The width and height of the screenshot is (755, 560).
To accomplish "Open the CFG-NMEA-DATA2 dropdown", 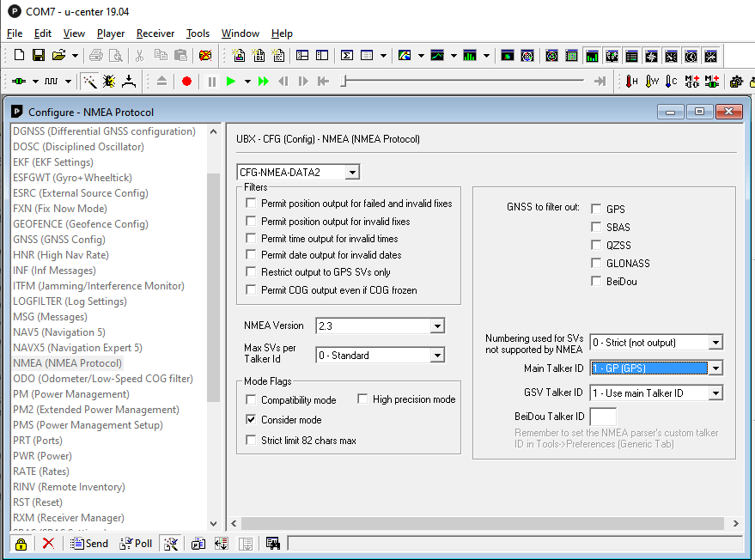I will tap(352, 173).
